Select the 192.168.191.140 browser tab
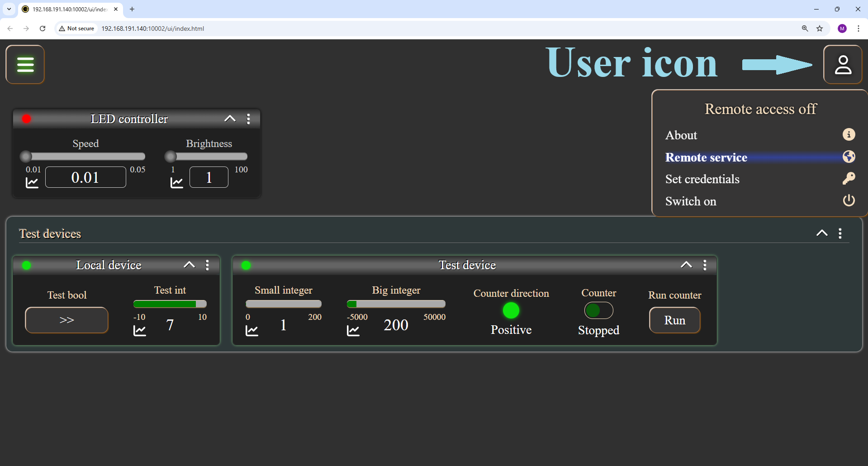Screen dimensions: 868x466 [70, 9]
